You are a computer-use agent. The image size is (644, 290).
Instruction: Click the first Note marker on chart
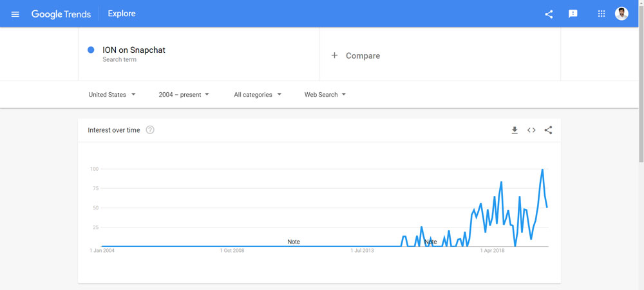(x=294, y=242)
